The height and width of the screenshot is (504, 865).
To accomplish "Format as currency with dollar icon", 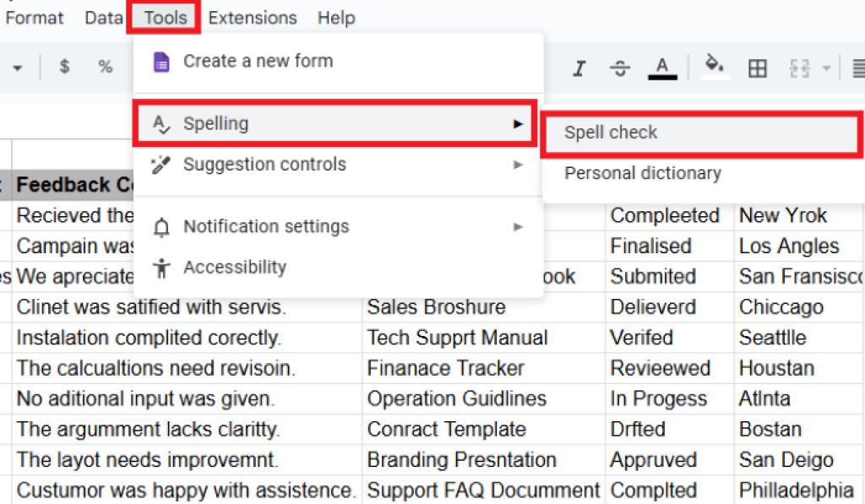I will pyautogui.click(x=64, y=68).
